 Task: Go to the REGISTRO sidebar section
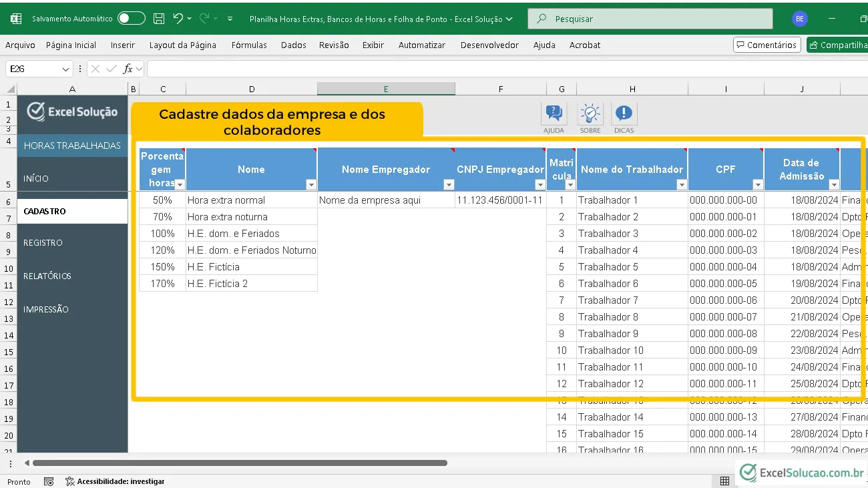(43, 243)
